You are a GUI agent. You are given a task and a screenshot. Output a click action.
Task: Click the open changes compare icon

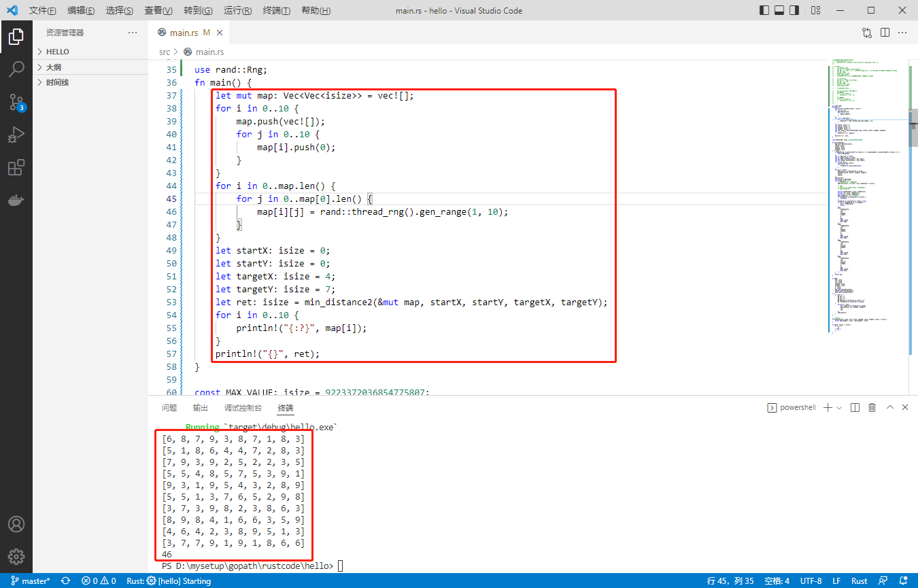867,33
